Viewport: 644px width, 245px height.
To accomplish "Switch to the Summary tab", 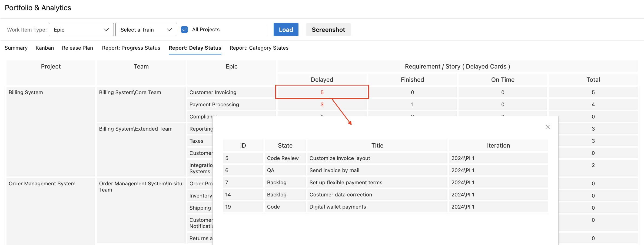I will (x=16, y=48).
